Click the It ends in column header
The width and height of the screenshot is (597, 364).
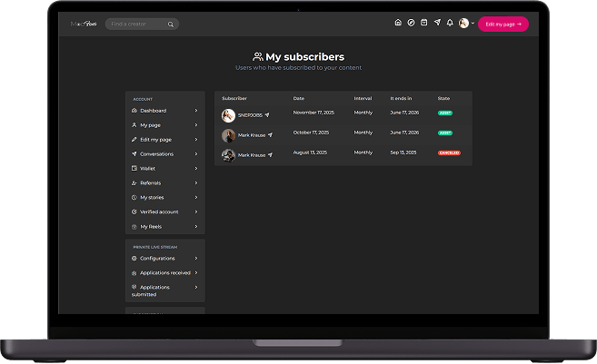pos(401,98)
